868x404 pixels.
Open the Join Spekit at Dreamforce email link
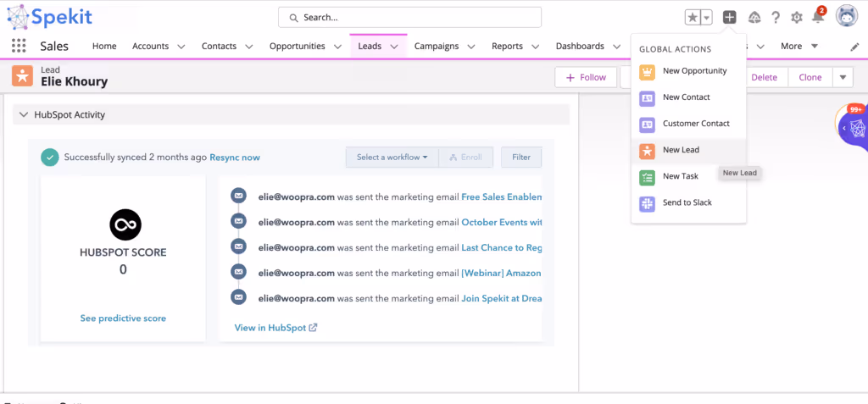(502, 298)
